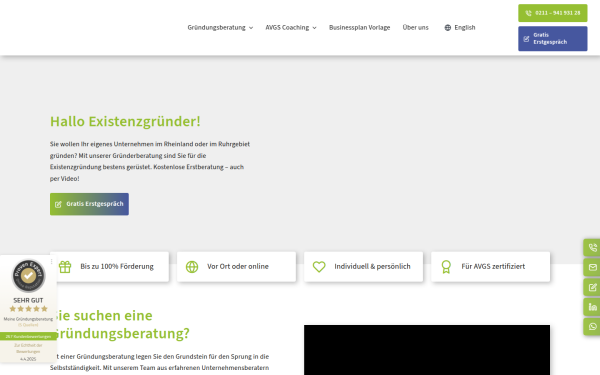
Task: Click the five-star rating in ProvenExpert widget
Action: [x=28, y=309]
